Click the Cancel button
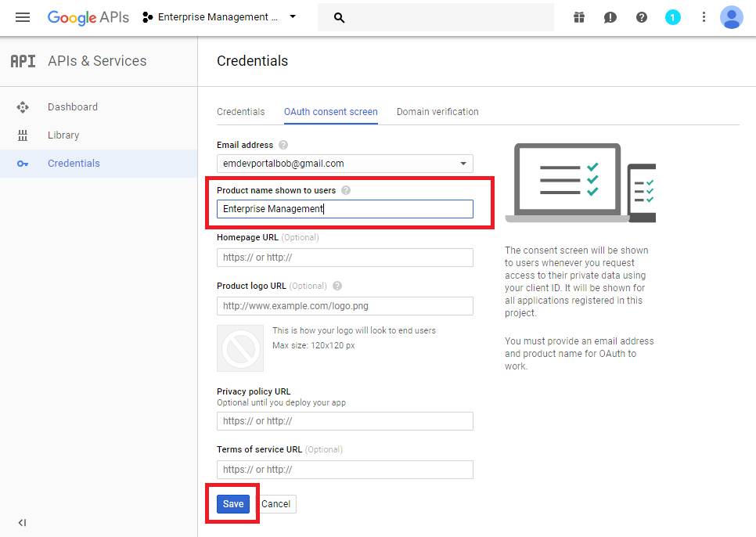Screen dimensions: 756x537 click(275, 504)
